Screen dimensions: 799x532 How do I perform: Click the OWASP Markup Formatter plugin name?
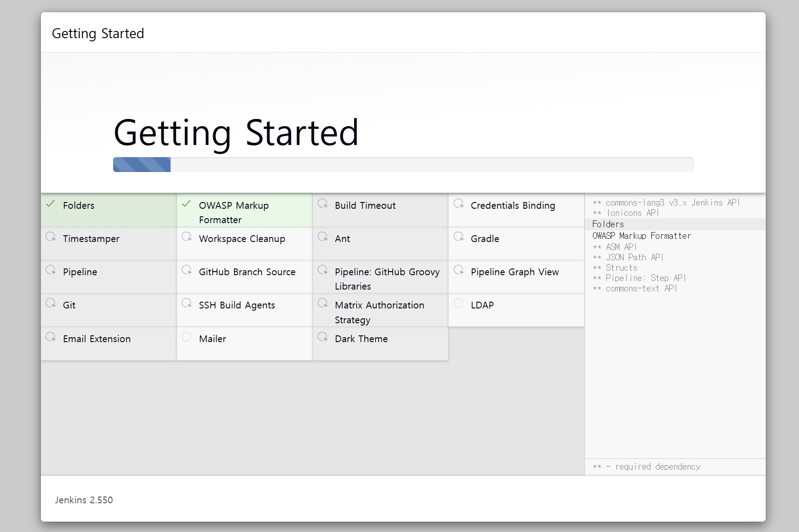234,212
